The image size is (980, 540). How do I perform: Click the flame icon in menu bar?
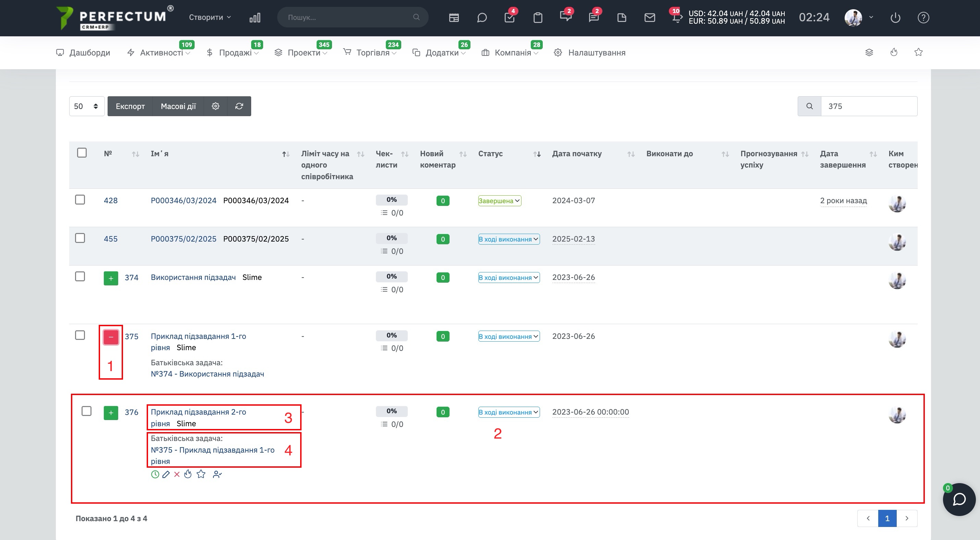click(894, 52)
